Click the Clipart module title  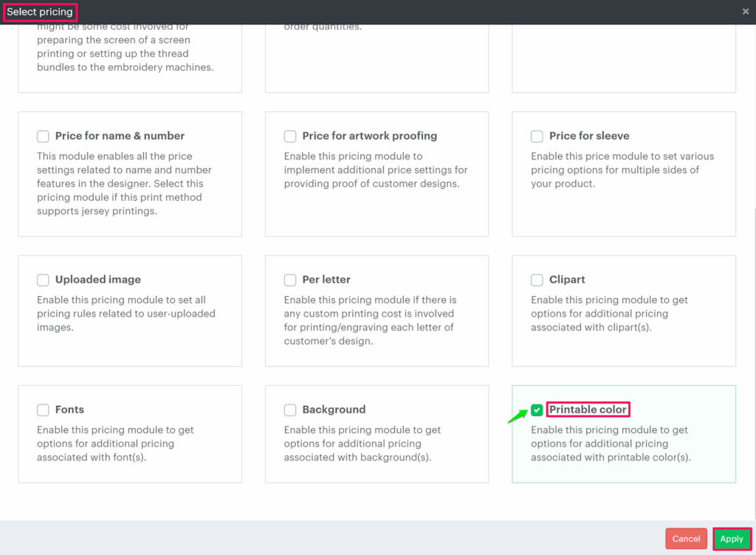pos(567,280)
